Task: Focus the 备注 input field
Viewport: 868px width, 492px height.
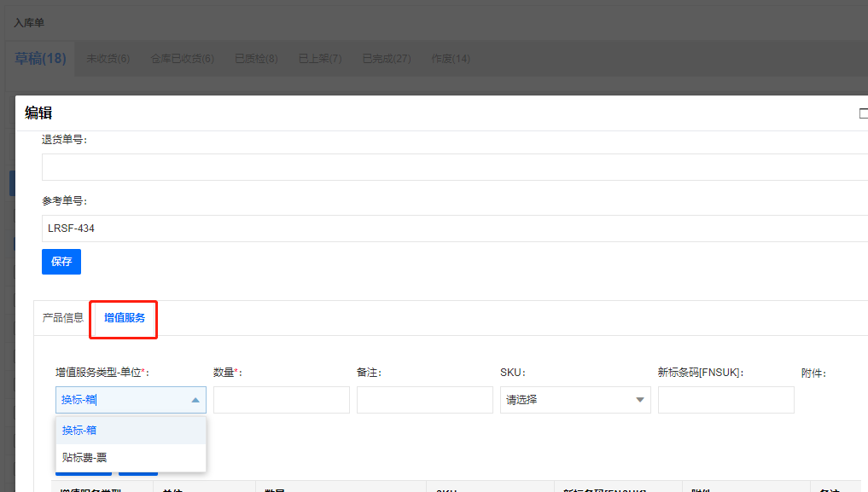Action: (x=424, y=400)
